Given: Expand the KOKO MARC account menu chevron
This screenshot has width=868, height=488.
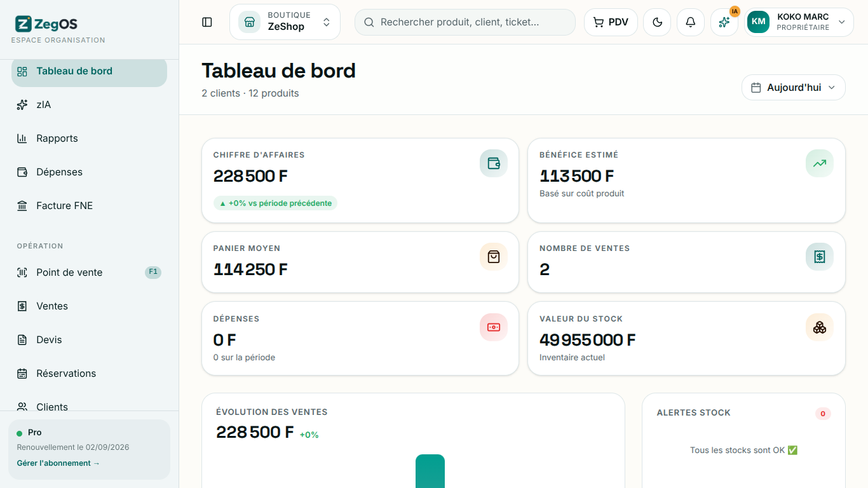Looking at the screenshot, I should tap(842, 22).
